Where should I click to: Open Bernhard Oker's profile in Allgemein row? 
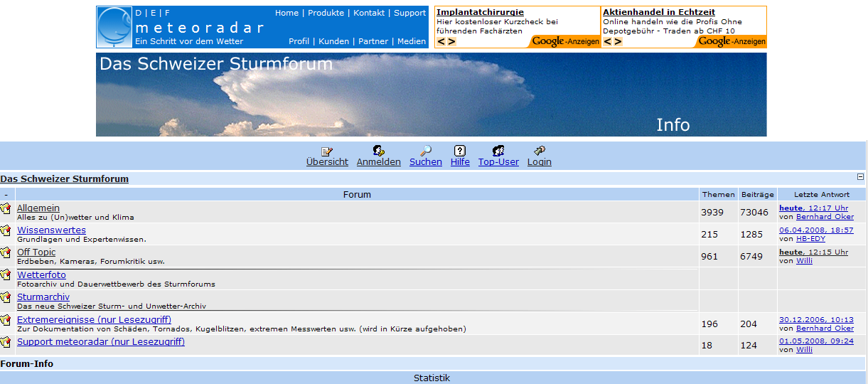[825, 216]
